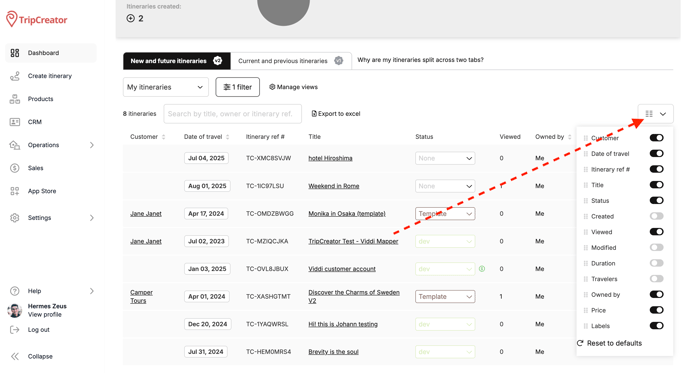Viewport: 688px width, 373px height.
Task: Click Export to excel
Action: [336, 114]
